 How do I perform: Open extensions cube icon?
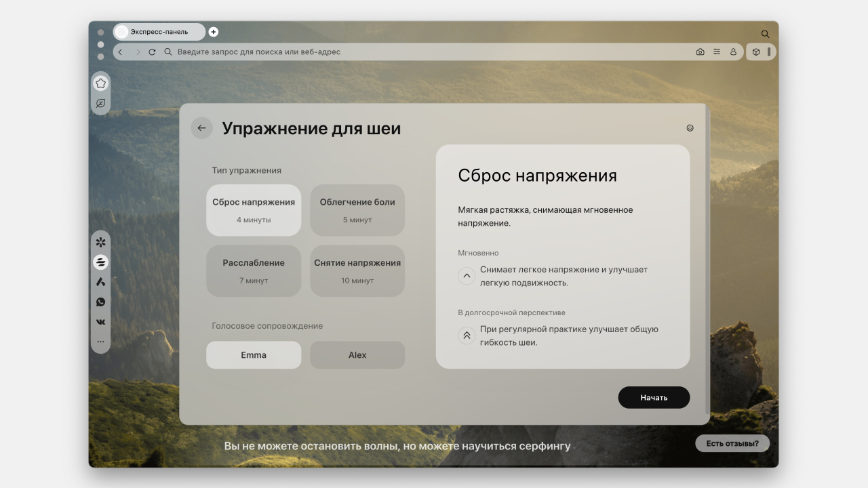point(756,52)
